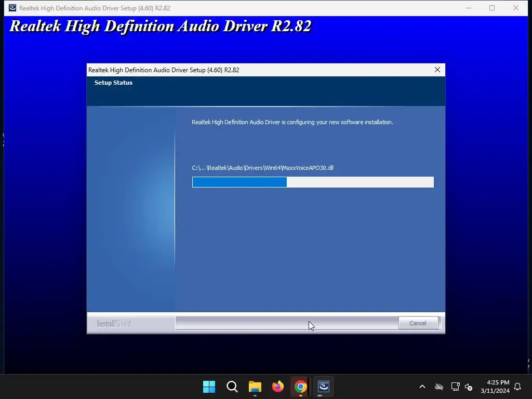The image size is (532, 399).
Task: Open the Windows Start menu
Action: click(x=209, y=387)
